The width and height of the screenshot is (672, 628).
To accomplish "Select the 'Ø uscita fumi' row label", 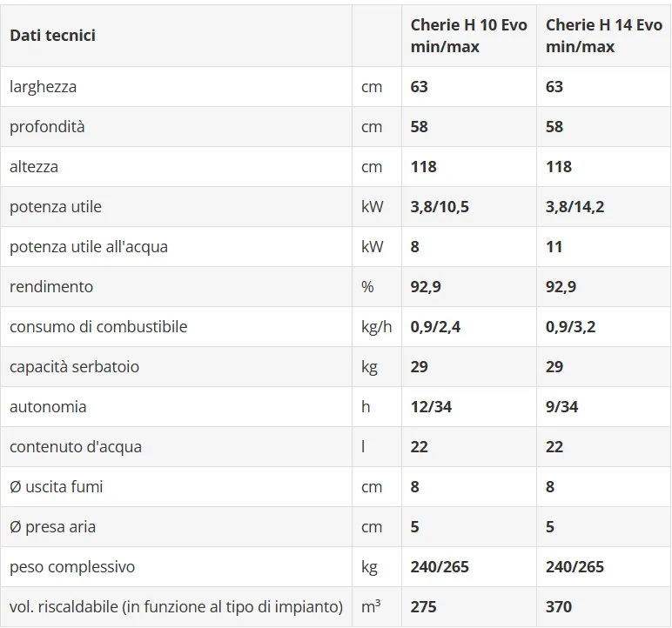I will tap(56, 487).
